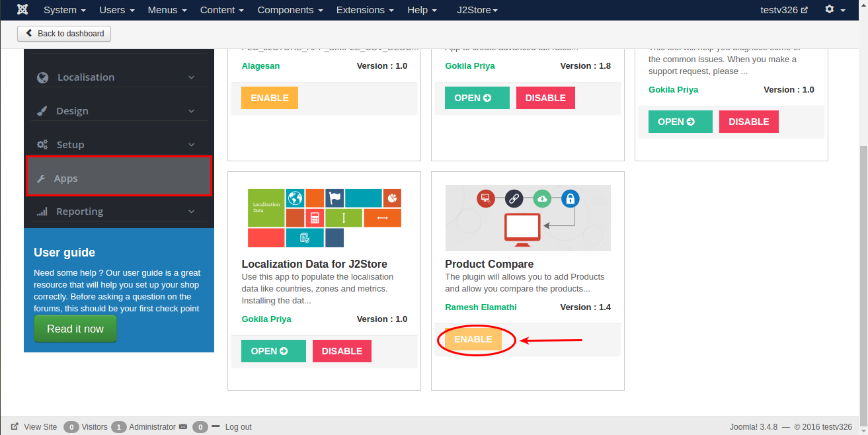The width and height of the screenshot is (868, 435).
Task: Expand the Setup sidebar section
Action: [x=118, y=145]
